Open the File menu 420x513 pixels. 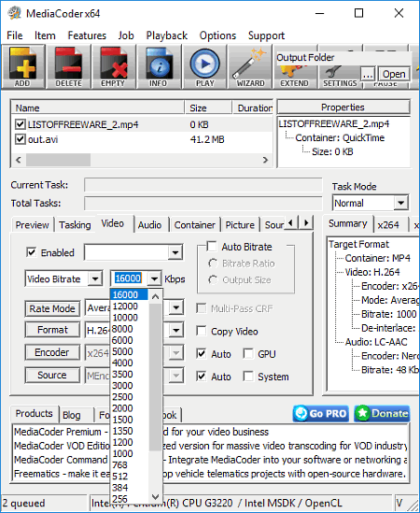coord(15,36)
